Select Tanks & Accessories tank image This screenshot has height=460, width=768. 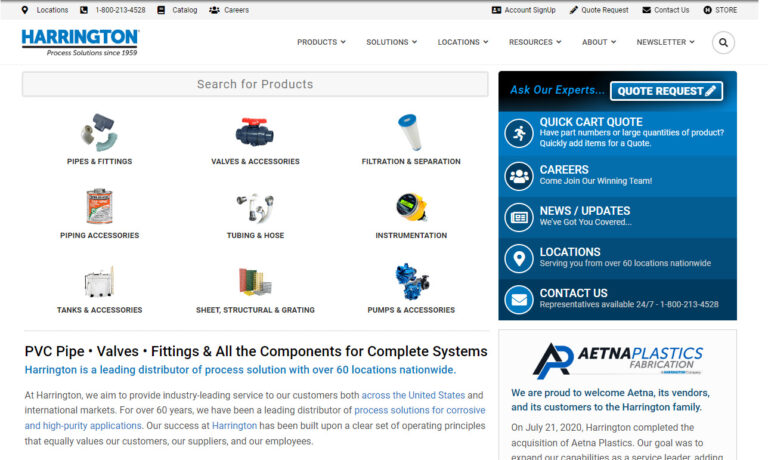(x=99, y=282)
